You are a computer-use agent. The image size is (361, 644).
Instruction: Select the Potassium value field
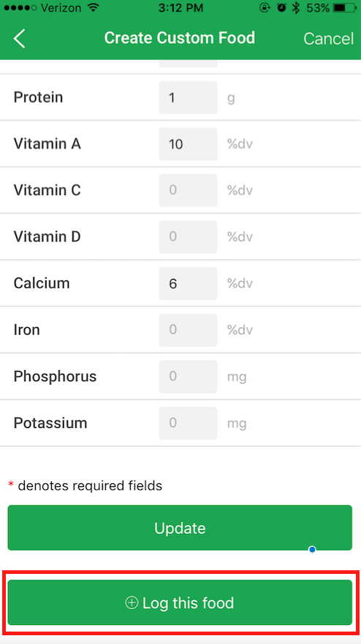188,423
